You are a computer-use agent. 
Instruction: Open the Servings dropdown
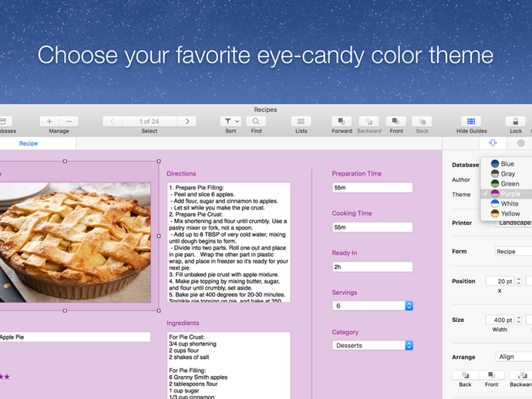372,306
